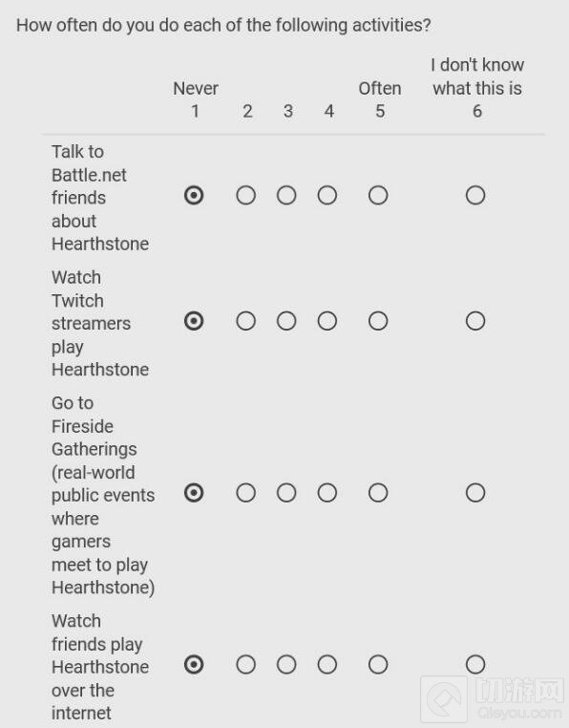
Task: Mark "I don't know" for Fireside Gatherings
Action: click(475, 493)
